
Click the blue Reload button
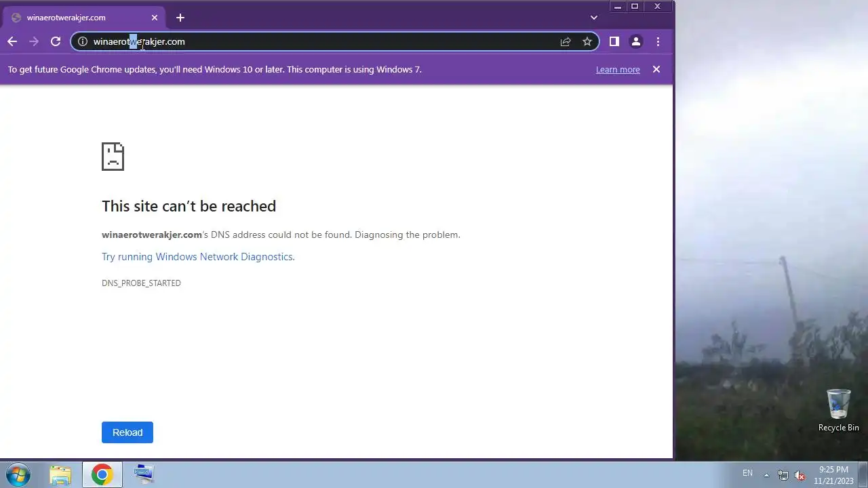point(127,432)
